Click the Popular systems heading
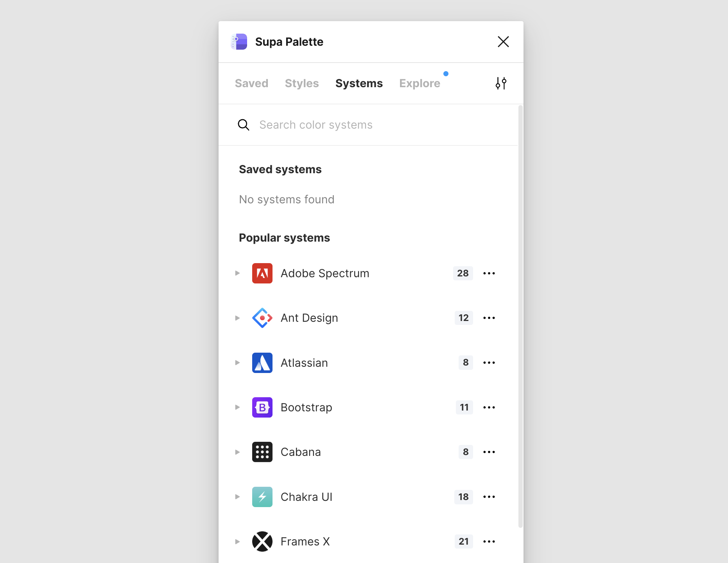Viewport: 728px width, 563px height. pos(284,238)
